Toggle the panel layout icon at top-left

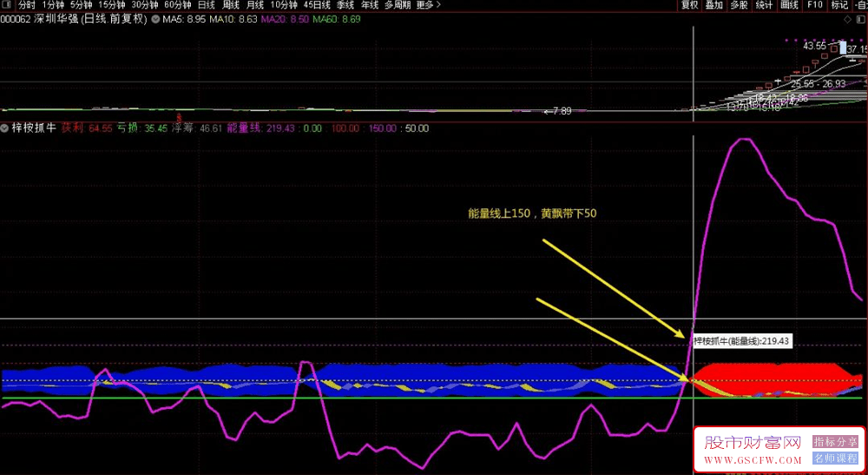tap(8, 5)
